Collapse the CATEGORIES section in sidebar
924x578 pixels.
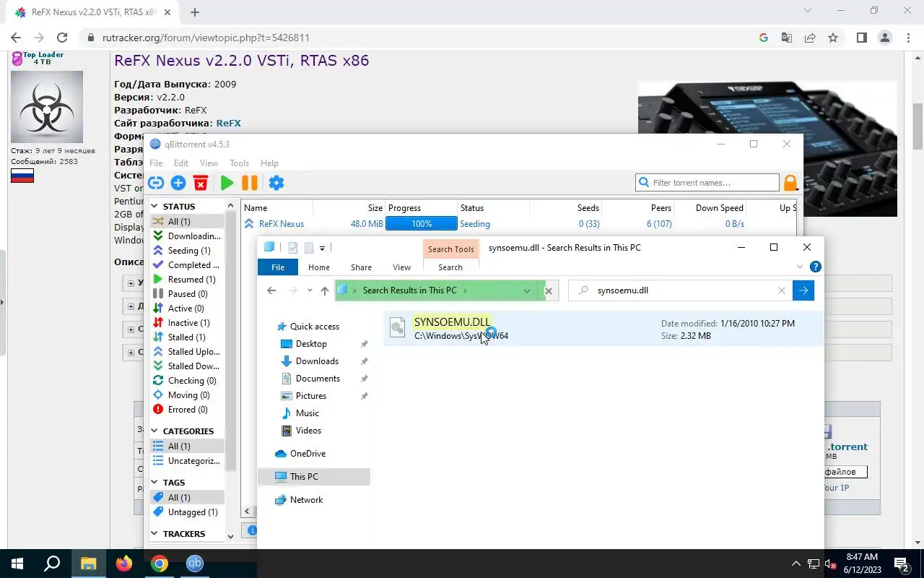(x=154, y=431)
